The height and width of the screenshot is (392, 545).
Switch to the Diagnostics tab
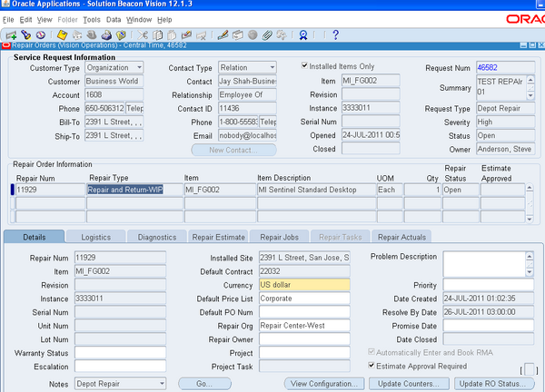(157, 237)
